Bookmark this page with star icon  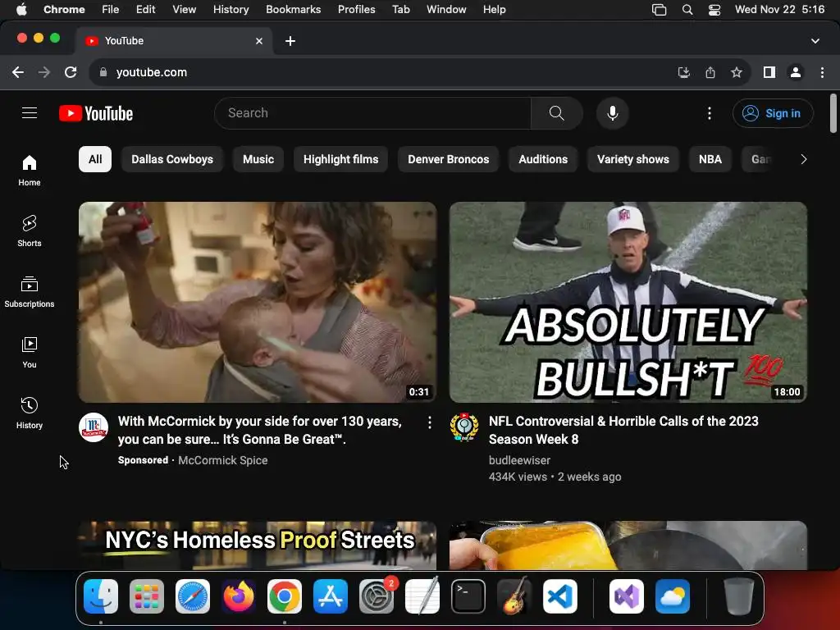pyautogui.click(x=737, y=72)
